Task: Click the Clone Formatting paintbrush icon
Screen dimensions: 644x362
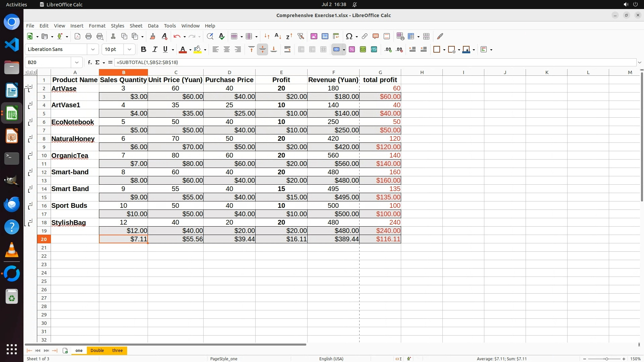Action: click(153, 36)
